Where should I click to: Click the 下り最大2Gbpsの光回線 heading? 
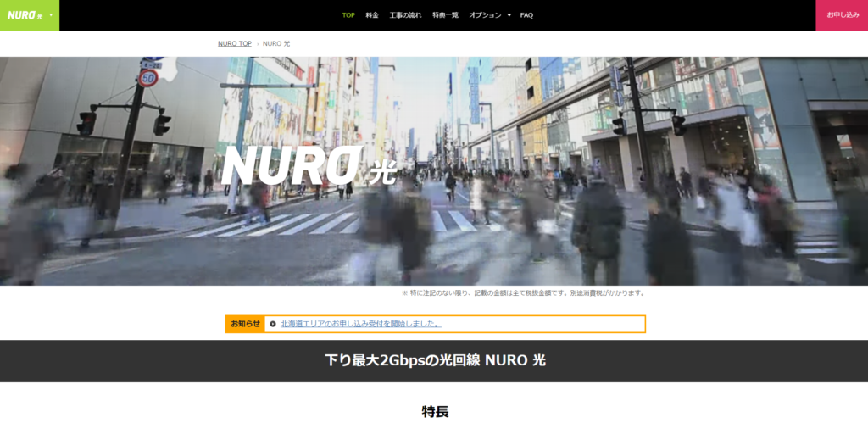click(435, 360)
